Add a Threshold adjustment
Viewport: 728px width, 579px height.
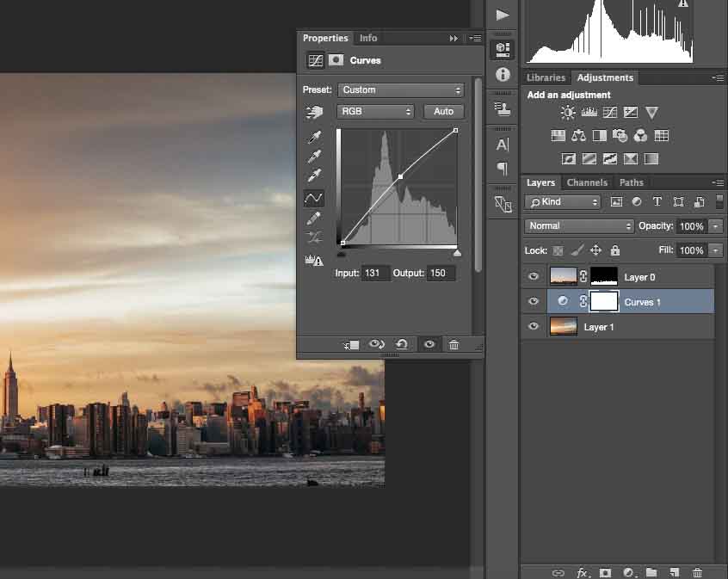tap(609, 159)
